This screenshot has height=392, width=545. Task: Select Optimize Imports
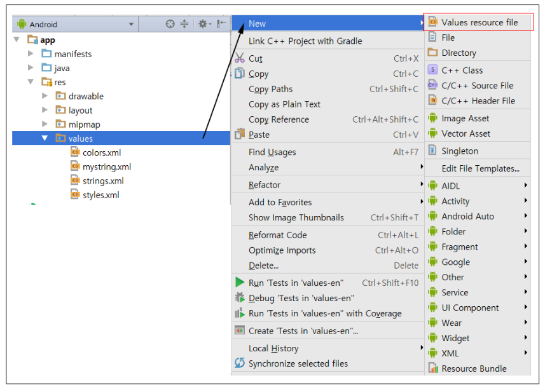click(328, 250)
